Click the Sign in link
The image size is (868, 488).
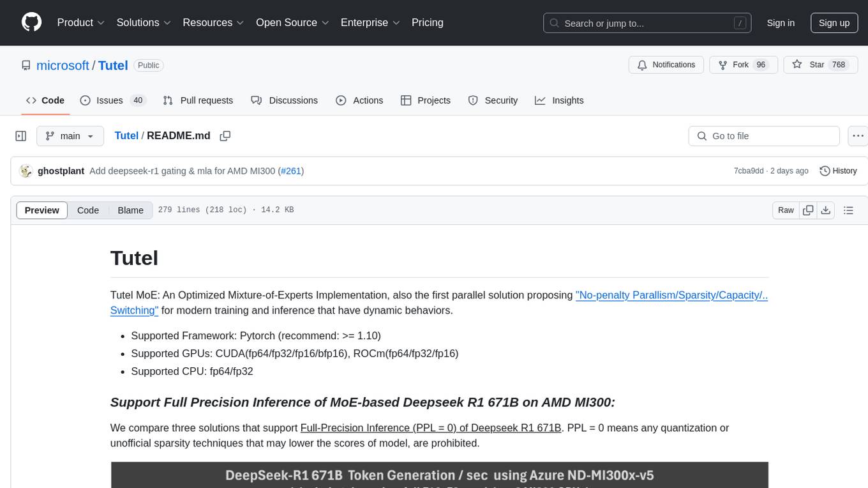coord(781,23)
